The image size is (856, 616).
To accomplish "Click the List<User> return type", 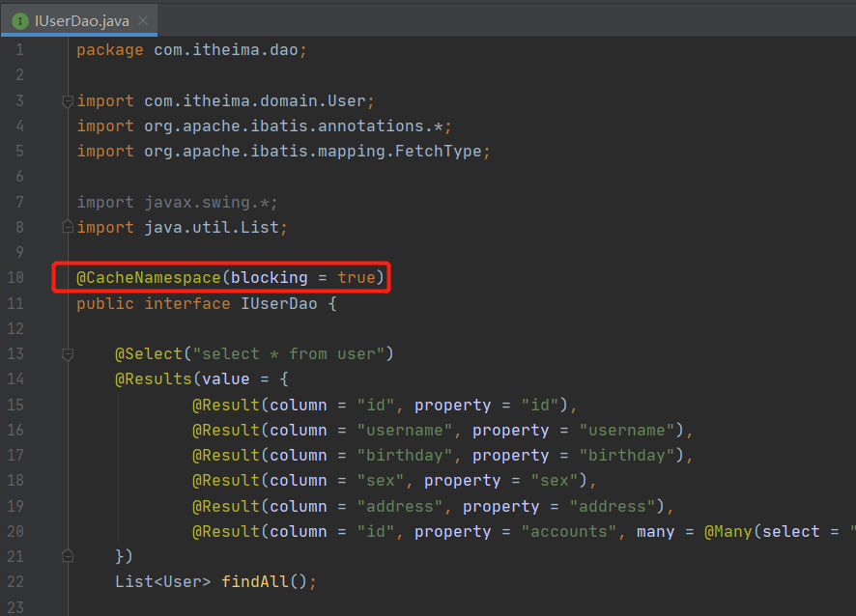I will (x=162, y=581).
